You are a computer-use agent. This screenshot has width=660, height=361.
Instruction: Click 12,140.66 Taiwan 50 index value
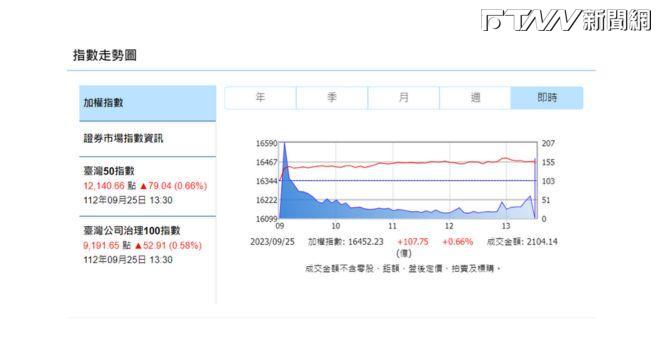pyautogui.click(x=104, y=186)
